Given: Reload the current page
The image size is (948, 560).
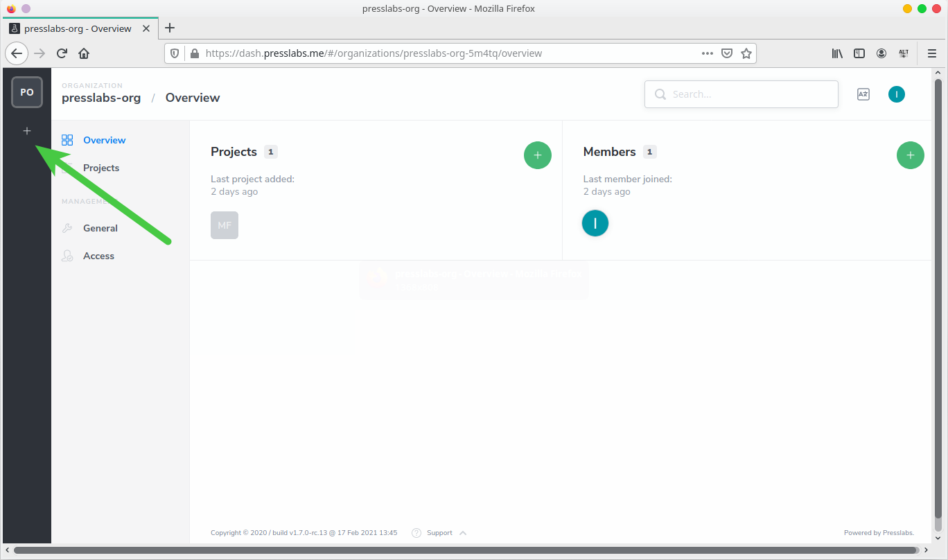Looking at the screenshot, I should click(62, 53).
